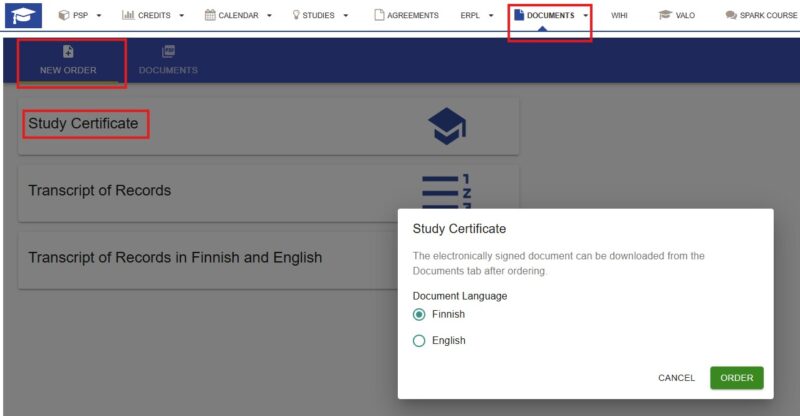Expand the Credits dropdown arrow
The image size is (800, 416).
(182, 15)
